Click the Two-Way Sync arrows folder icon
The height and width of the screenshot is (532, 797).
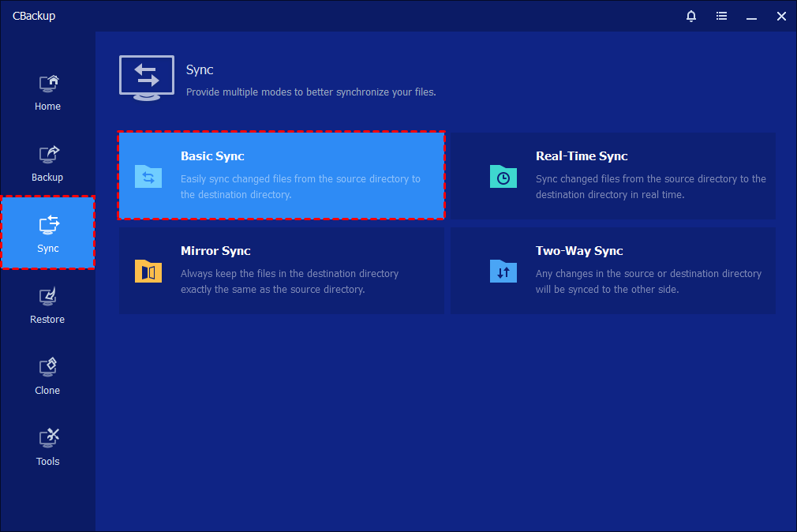(x=503, y=271)
